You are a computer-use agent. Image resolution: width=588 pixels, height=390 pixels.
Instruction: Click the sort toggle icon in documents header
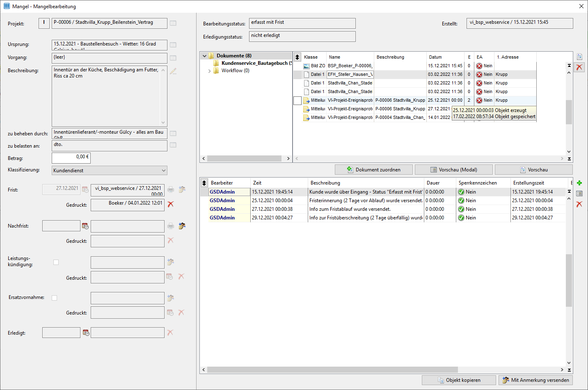point(297,57)
